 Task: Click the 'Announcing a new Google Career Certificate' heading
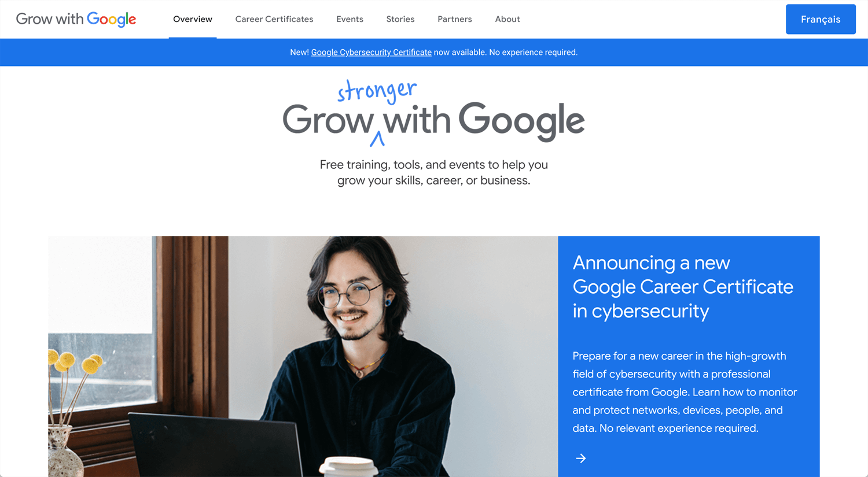coord(683,287)
